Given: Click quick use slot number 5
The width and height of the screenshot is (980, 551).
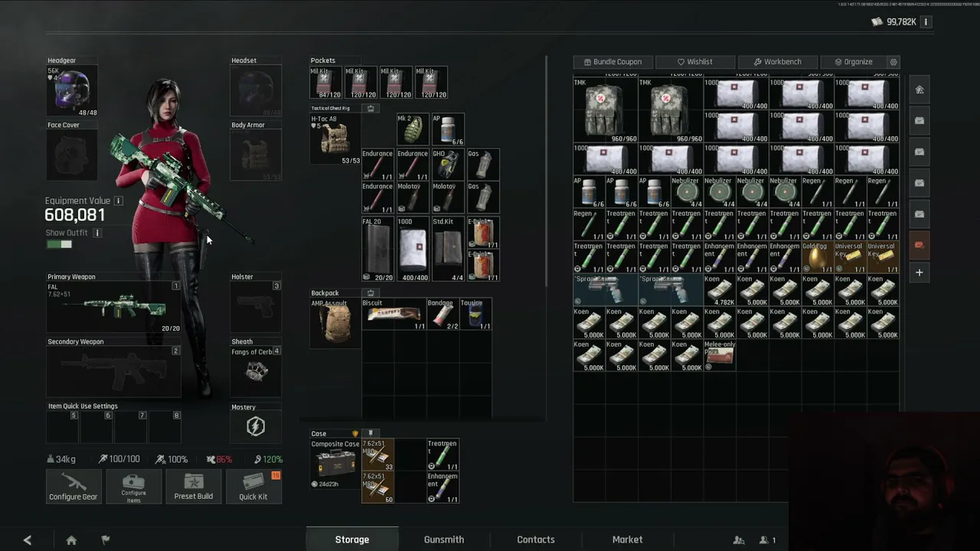Looking at the screenshot, I should pos(62,427).
